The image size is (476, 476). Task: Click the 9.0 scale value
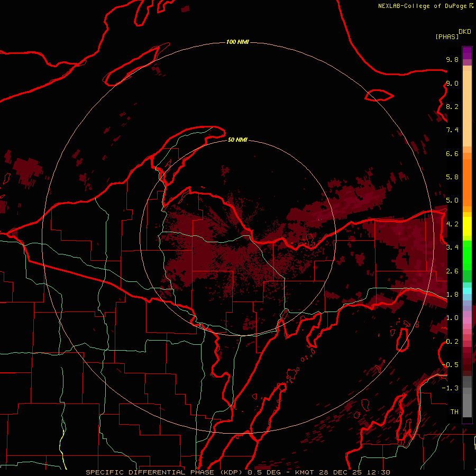(452, 83)
